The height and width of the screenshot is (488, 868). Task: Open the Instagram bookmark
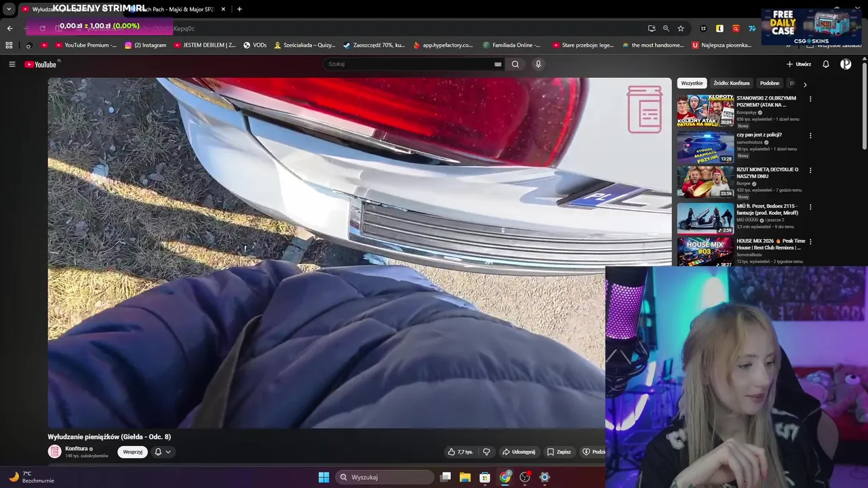145,45
